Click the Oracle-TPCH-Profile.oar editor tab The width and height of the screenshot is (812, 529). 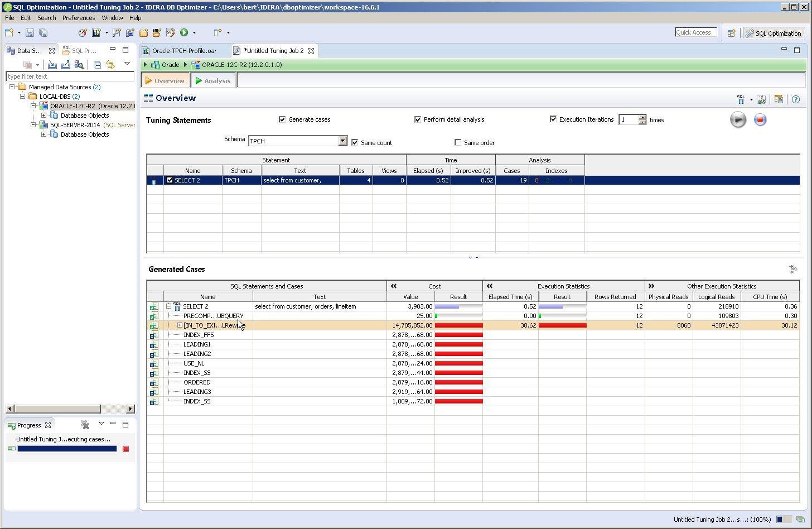(x=183, y=51)
